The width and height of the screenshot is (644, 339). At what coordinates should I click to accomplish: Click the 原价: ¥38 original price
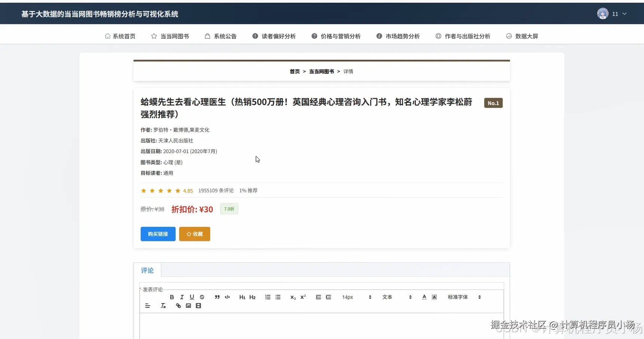[152, 209]
